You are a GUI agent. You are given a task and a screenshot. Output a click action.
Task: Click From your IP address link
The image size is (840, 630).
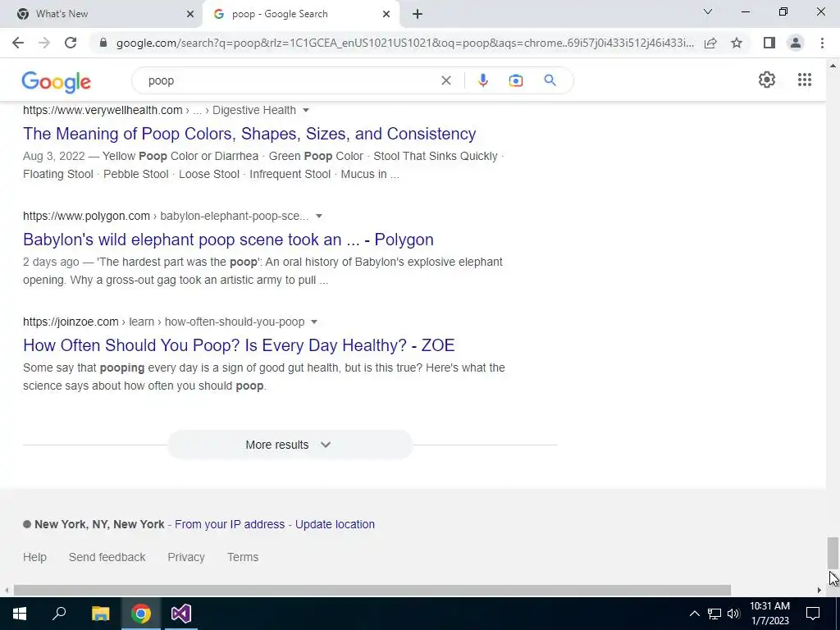pos(230,524)
